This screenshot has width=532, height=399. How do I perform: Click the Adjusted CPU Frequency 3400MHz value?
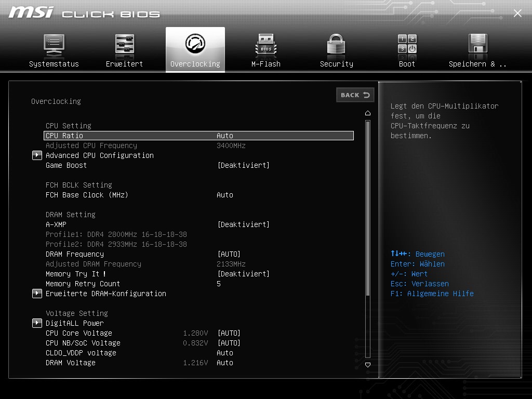pyautogui.click(x=231, y=145)
